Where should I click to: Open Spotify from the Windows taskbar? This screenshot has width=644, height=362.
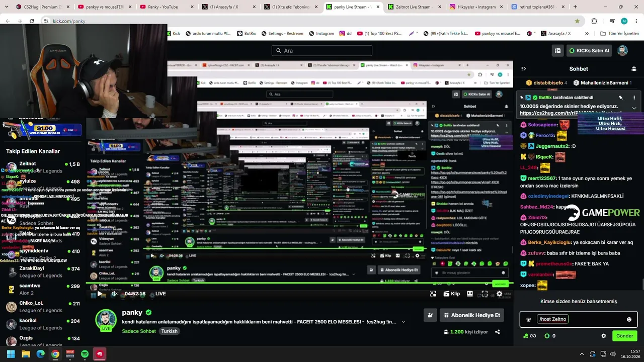[x=85, y=354]
